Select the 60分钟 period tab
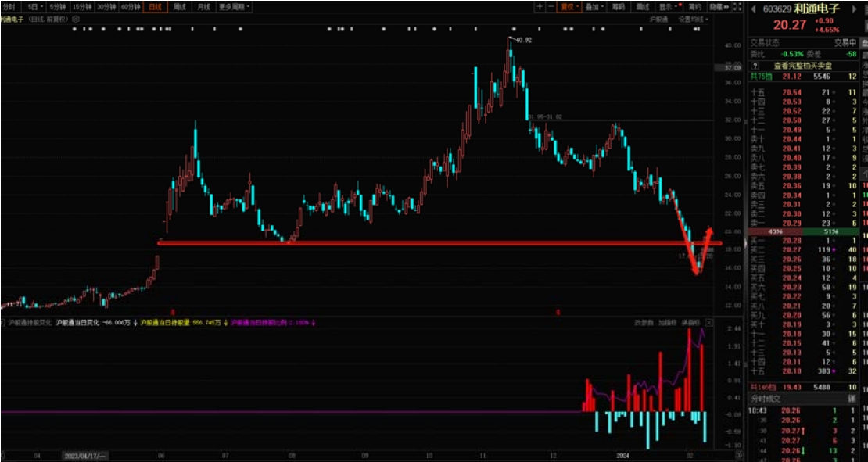Viewport: 868px width, 462px height. [x=130, y=6]
